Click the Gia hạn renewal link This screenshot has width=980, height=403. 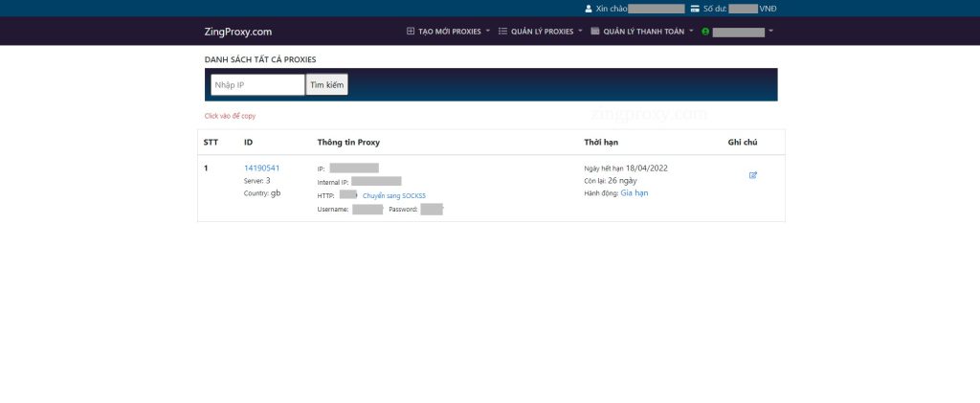[635, 193]
